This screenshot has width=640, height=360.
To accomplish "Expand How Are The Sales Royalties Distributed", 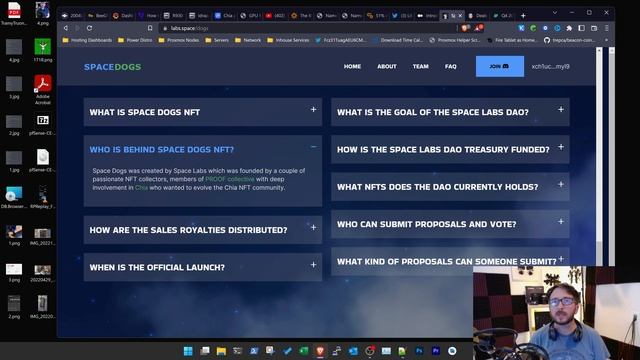I will (x=203, y=230).
